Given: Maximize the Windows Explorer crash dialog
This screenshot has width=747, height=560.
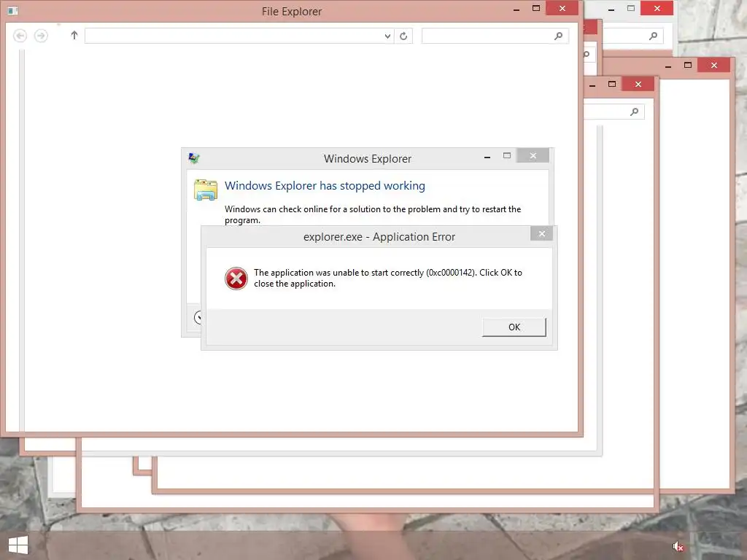Looking at the screenshot, I should click(x=507, y=156).
